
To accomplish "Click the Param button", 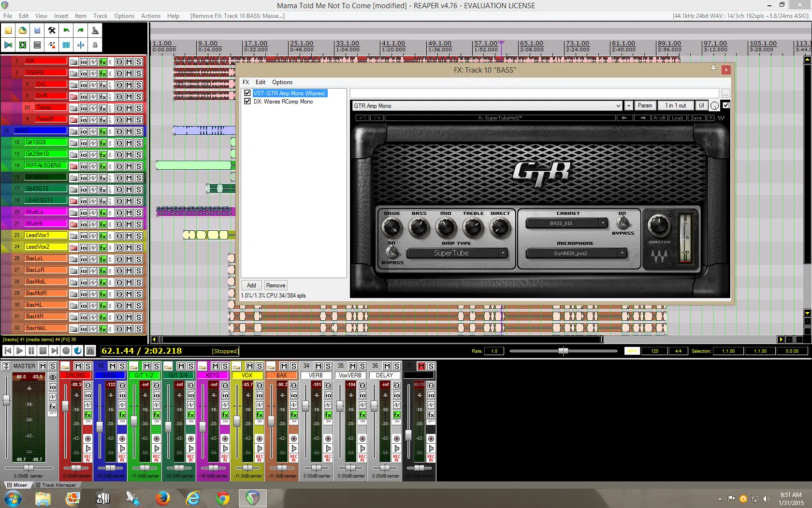I will pyautogui.click(x=645, y=105).
